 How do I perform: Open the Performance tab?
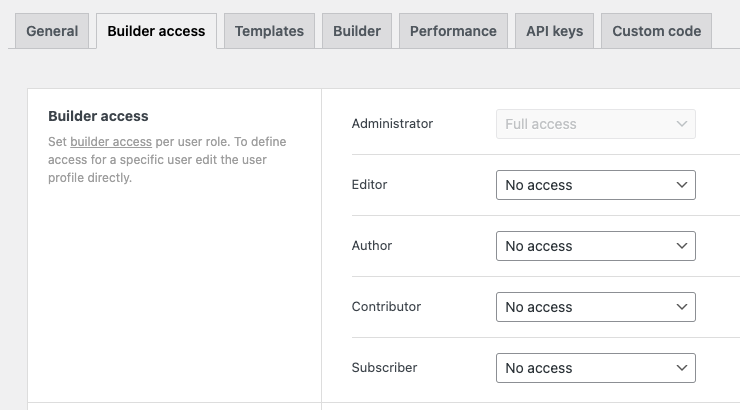(x=453, y=31)
